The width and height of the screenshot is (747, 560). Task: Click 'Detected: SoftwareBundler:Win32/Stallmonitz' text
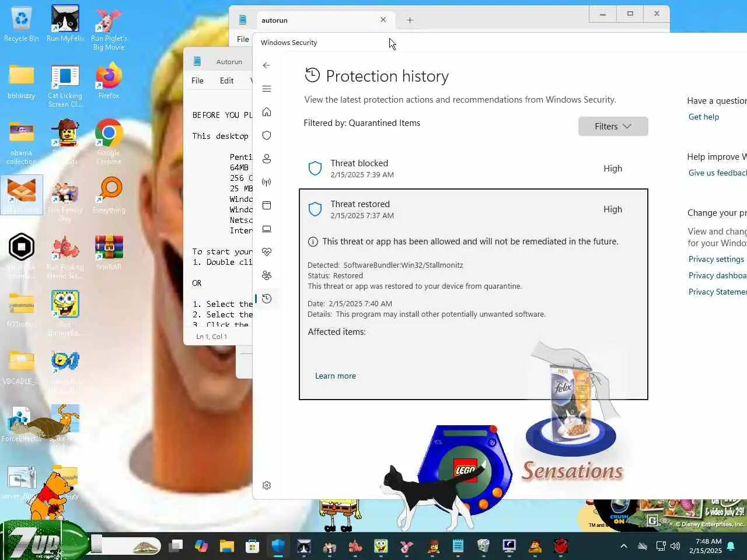(x=385, y=265)
